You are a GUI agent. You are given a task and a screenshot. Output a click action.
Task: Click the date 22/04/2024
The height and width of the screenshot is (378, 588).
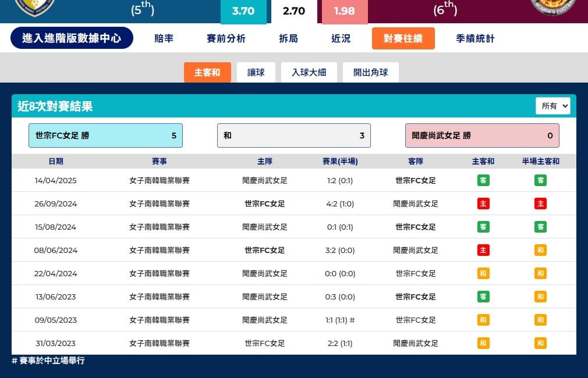click(x=55, y=273)
